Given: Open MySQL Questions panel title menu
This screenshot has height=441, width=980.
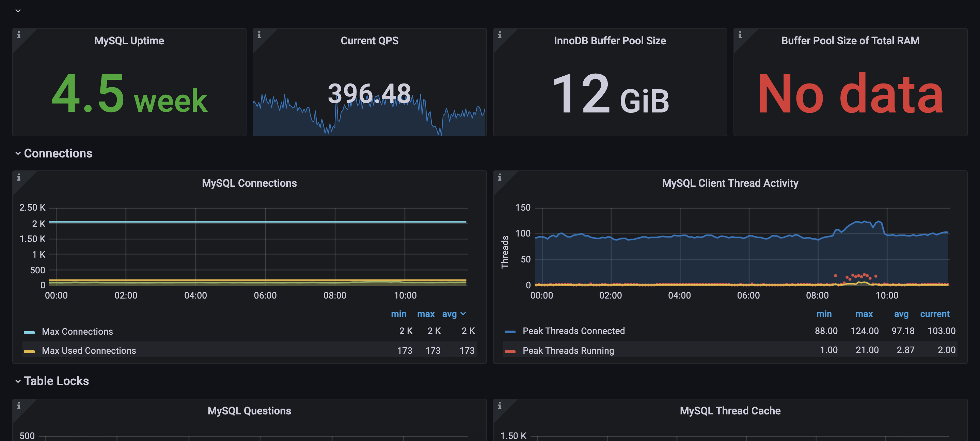Looking at the screenshot, I should tap(249, 411).
